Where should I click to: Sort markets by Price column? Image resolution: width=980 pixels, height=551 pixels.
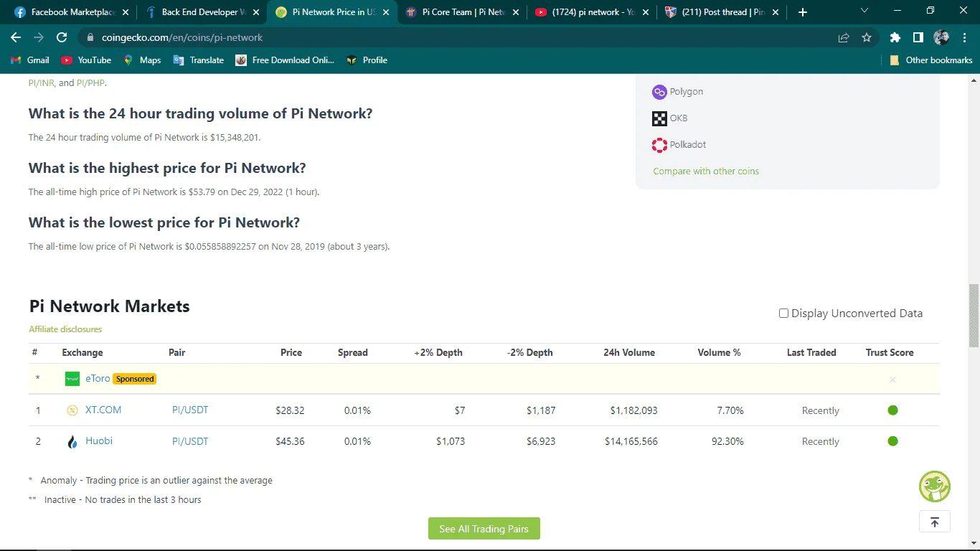pos(291,352)
